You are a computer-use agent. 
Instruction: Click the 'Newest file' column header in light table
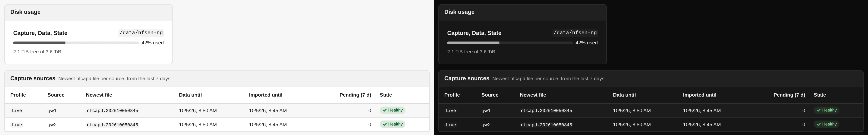coord(99,95)
